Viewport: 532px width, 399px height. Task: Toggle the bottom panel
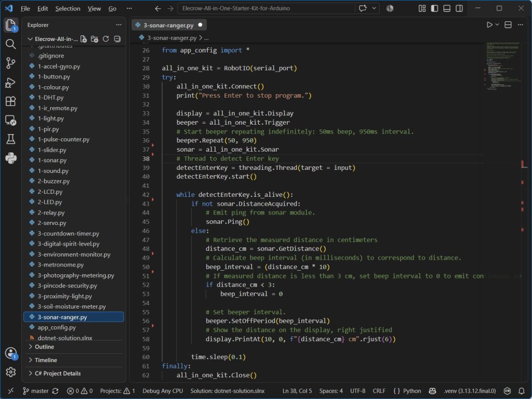coord(447,8)
